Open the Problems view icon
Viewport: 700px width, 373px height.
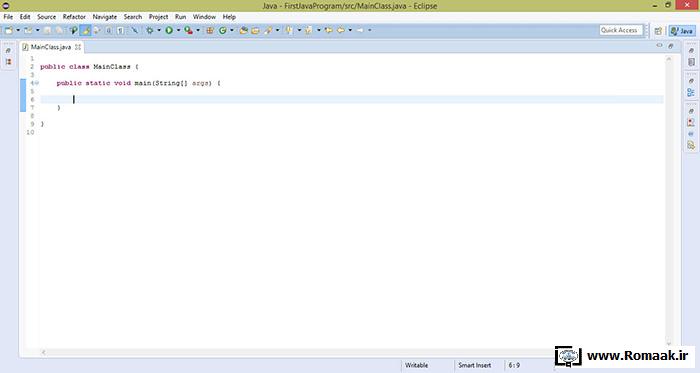coord(691,122)
